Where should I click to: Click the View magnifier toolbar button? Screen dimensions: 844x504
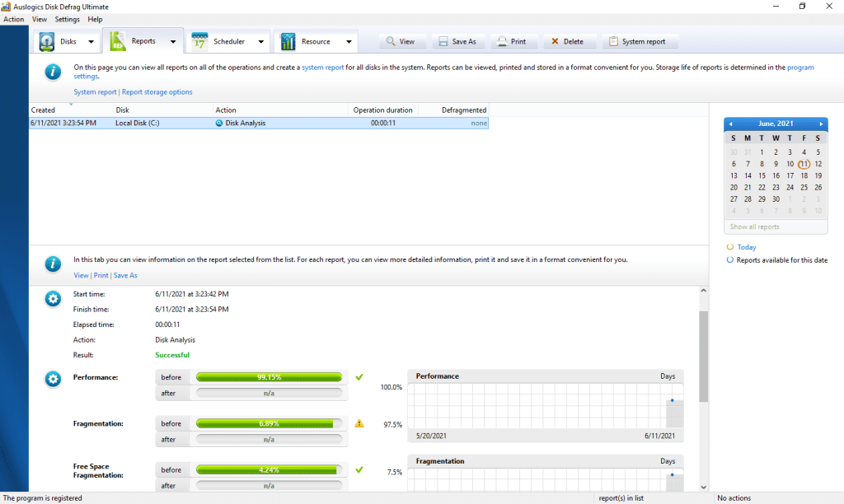click(400, 41)
